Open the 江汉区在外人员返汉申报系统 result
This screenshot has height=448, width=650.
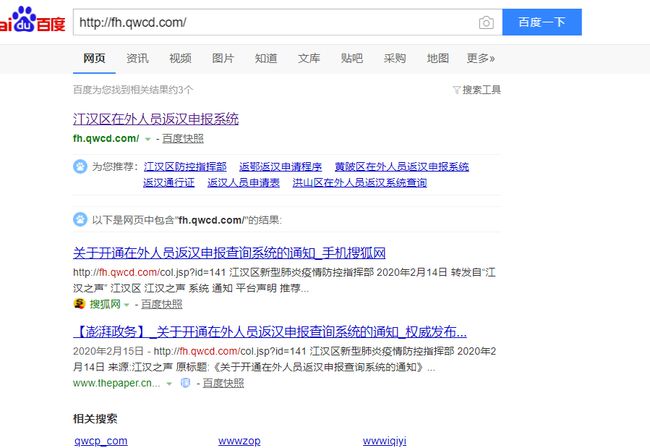156,119
